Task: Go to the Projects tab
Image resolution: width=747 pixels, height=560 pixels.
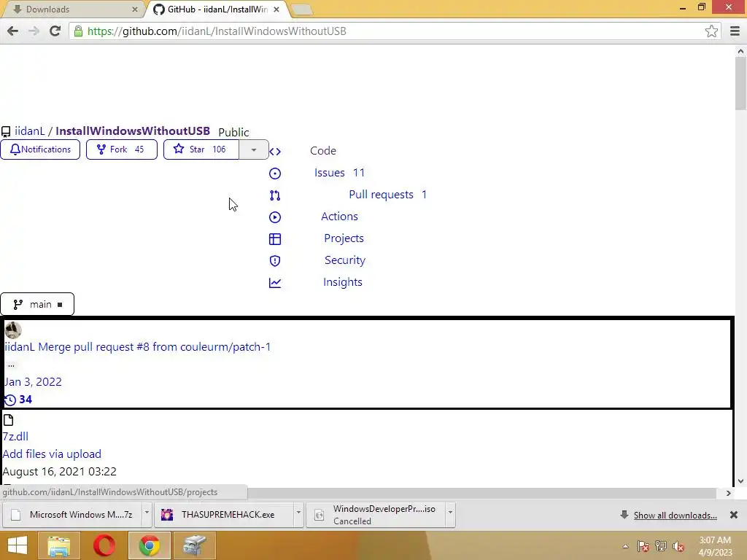Action: coord(344,238)
